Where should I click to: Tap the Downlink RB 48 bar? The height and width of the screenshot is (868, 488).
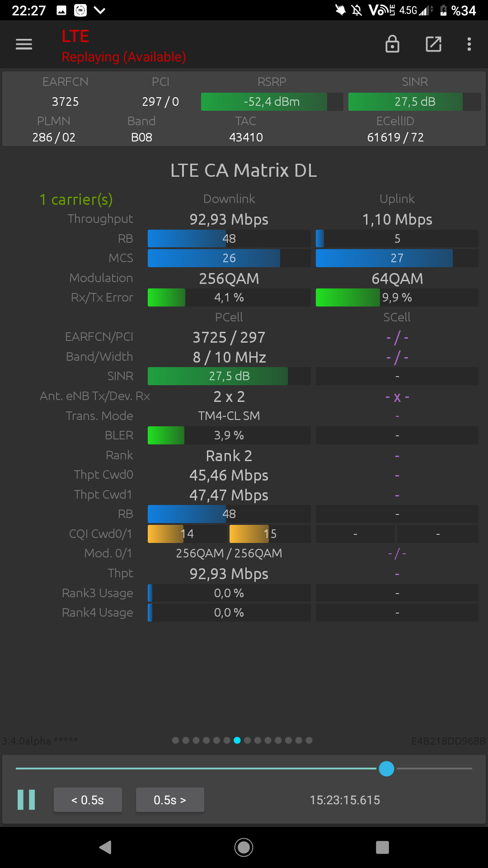(x=229, y=238)
